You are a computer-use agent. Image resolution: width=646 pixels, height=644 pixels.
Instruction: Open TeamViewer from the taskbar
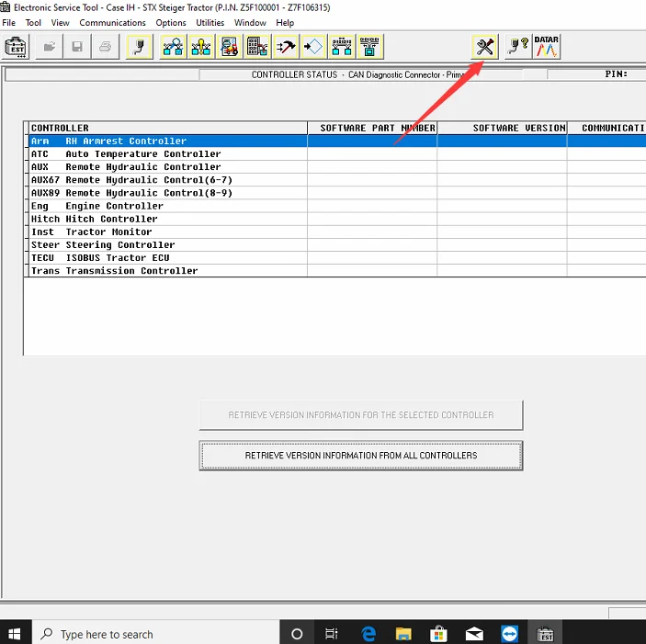(510, 634)
